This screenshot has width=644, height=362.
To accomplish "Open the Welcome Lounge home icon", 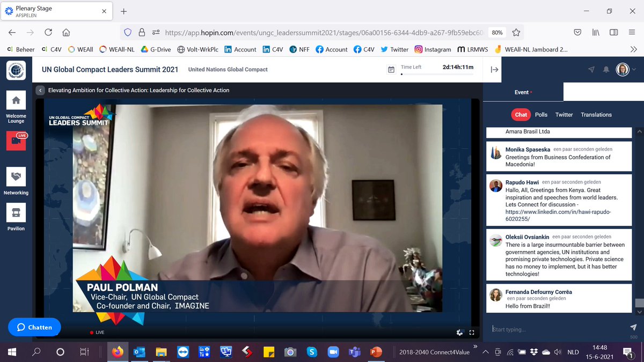I will (x=16, y=100).
